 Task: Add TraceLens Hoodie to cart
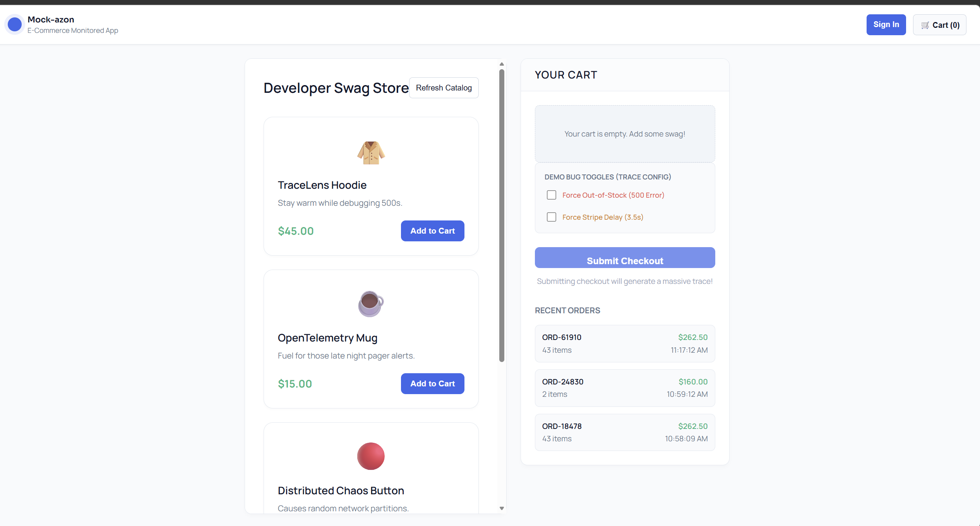(432, 231)
